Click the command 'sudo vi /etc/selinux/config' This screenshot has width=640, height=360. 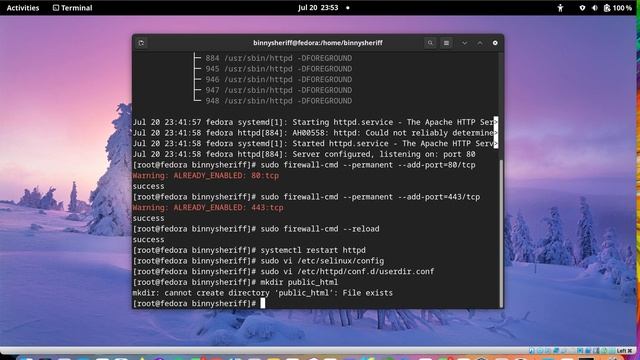(x=322, y=260)
